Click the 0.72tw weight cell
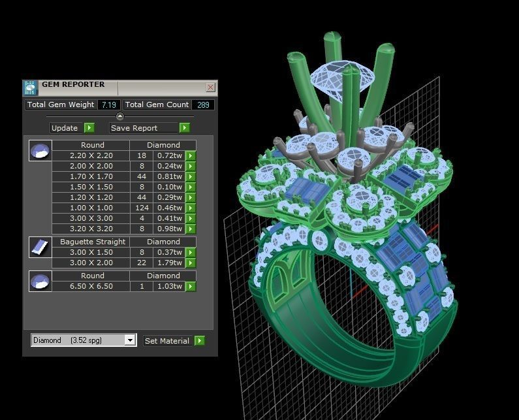The height and width of the screenshot is (420, 519). pyautogui.click(x=169, y=155)
